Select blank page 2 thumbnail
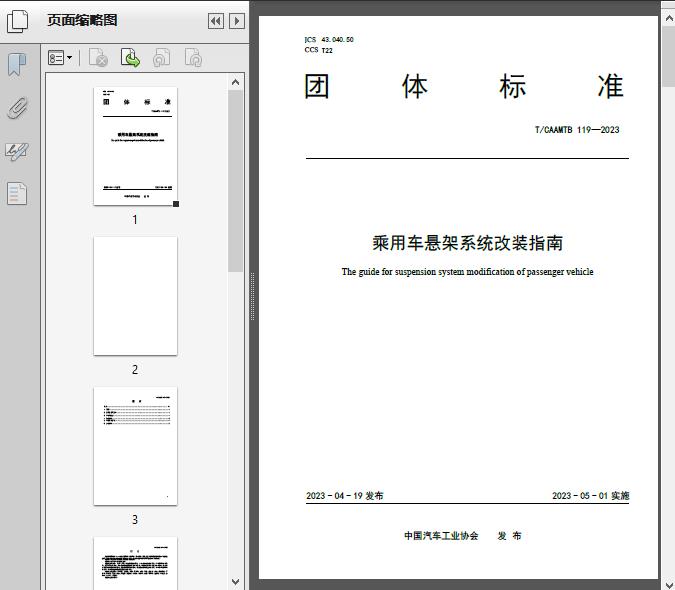The image size is (675, 590). [x=135, y=296]
